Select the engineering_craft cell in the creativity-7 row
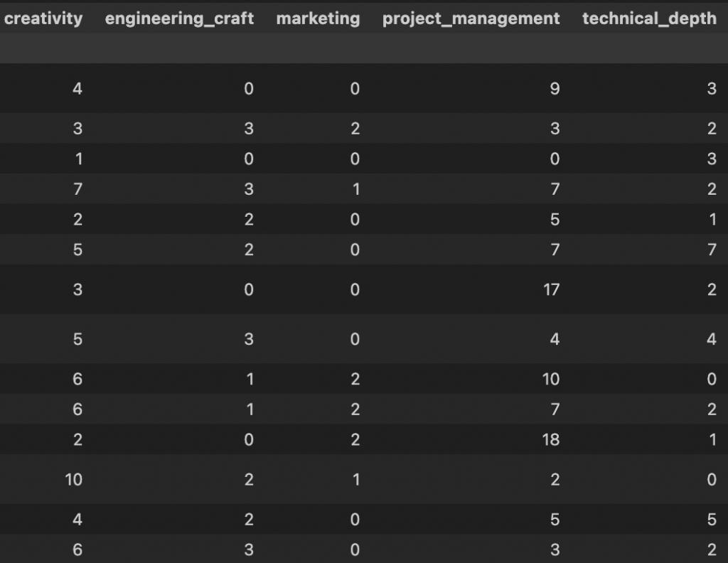This screenshot has width=728, height=563. pyautogui.click(x=249, y=188)
